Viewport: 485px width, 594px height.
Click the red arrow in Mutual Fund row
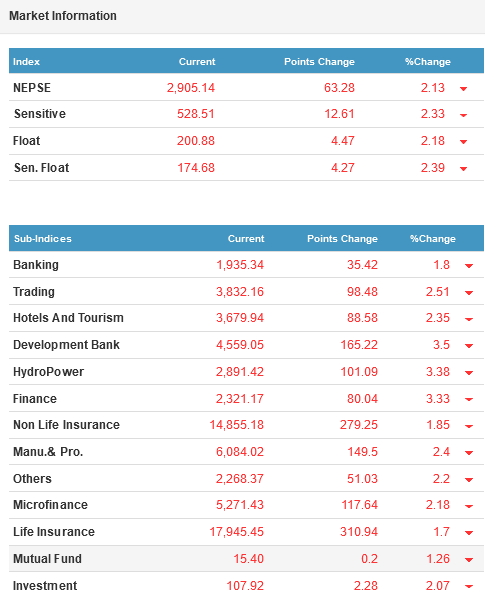(469, 560)
